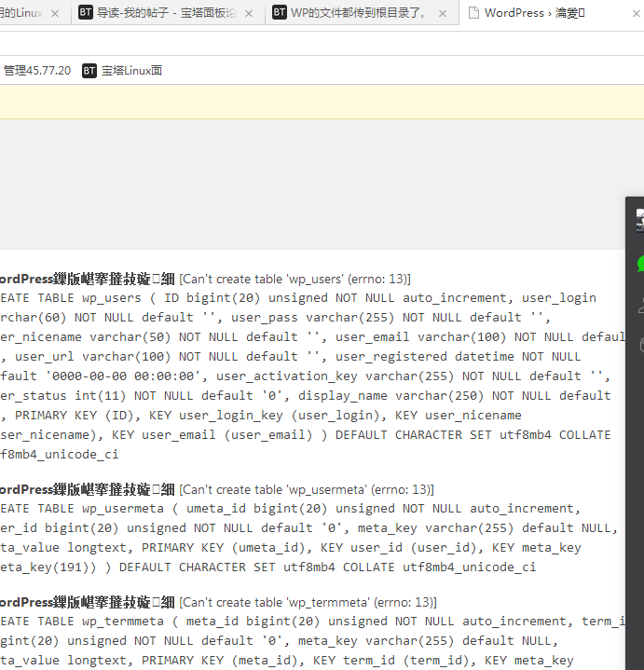Switch to the 导读-我的帖子 宝塔面板论 tab
This screenshot has width=644, height=670.
(x=168, y=13)
